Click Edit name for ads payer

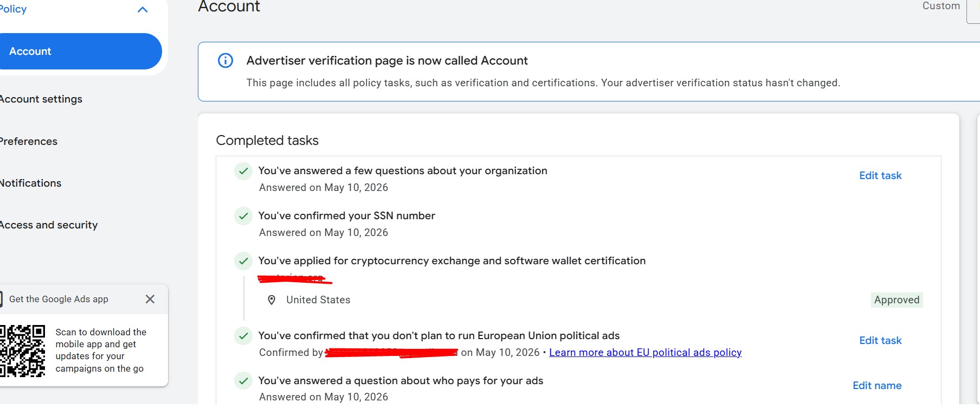pyautogui.click(x=877, y=386)
